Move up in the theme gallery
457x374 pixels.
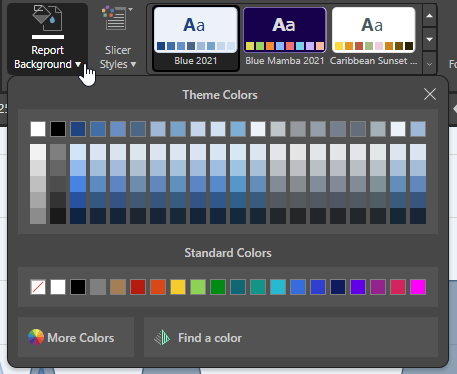point(429,16)
